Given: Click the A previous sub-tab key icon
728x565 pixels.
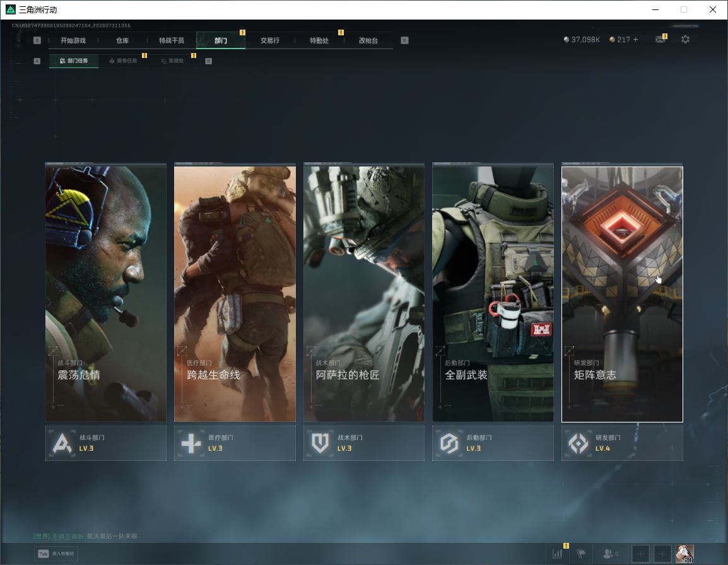Looking at the screenshot, I should (x=37, y=61).
